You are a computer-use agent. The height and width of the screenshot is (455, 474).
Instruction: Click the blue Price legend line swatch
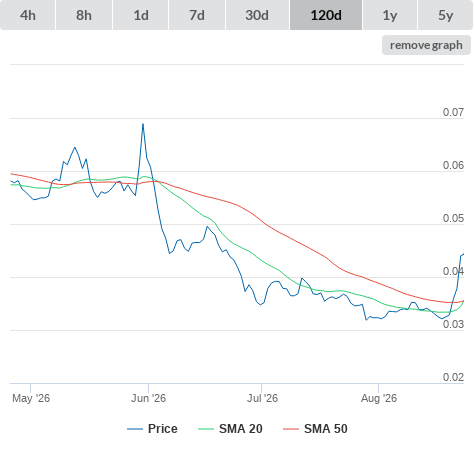click(135, 429)
